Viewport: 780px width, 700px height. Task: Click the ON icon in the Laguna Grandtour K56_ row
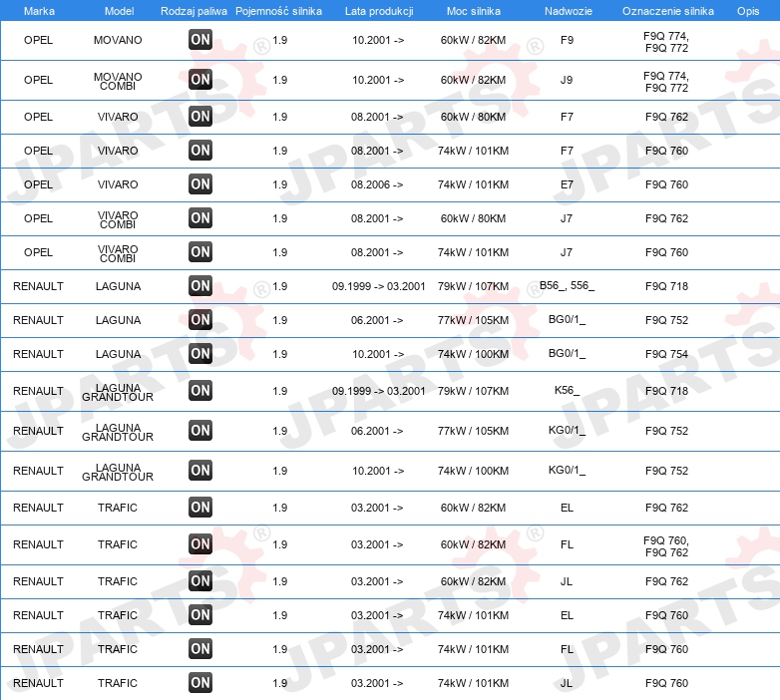pos(200,390)
